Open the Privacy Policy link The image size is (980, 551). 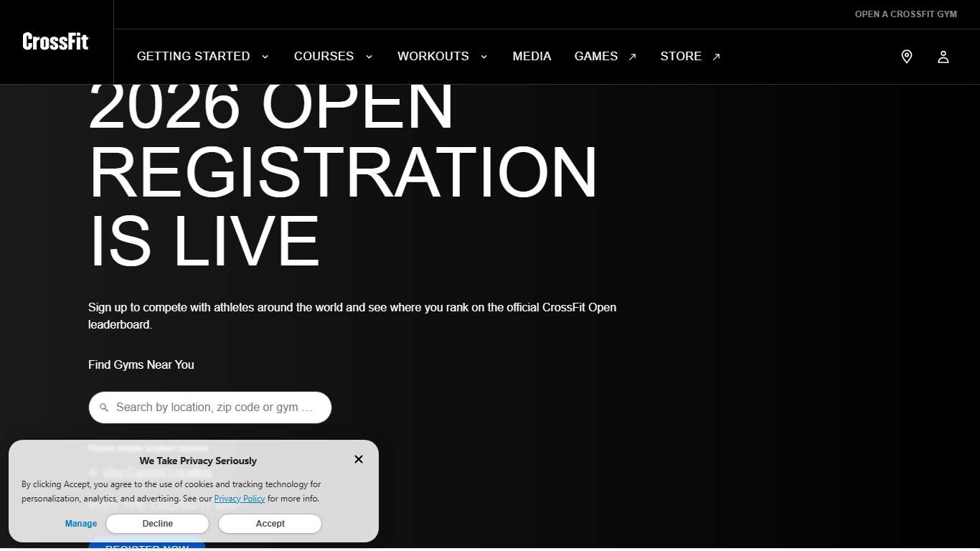[239, 499]
